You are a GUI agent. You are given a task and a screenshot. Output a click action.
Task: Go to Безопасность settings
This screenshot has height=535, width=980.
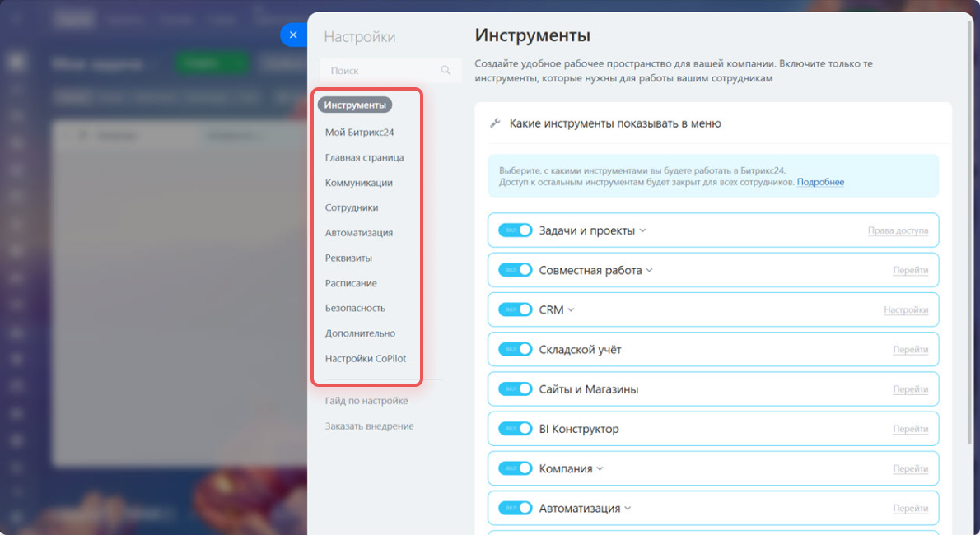click(x=355, y=308)
